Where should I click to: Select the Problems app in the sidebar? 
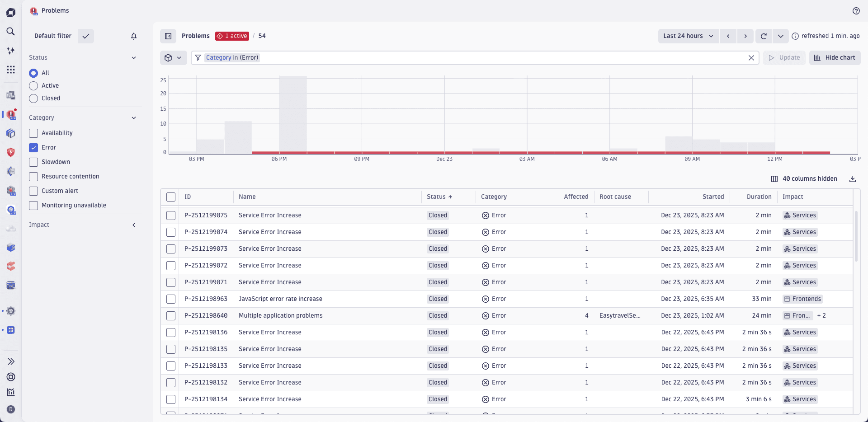coord(11,114)
